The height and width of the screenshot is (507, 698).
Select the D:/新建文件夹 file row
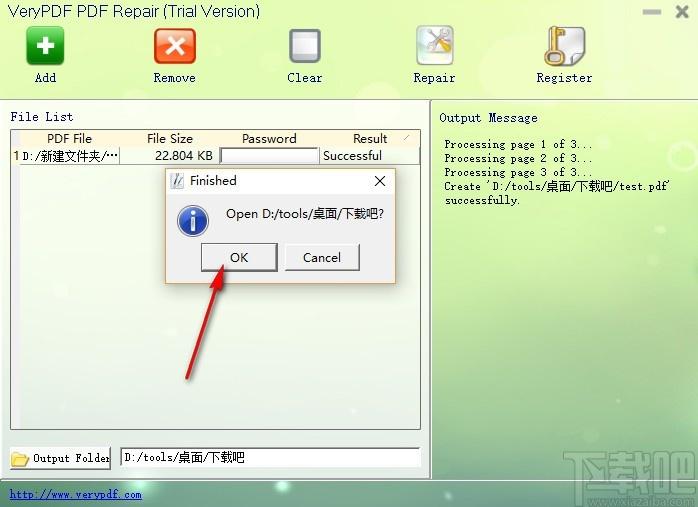215,156
